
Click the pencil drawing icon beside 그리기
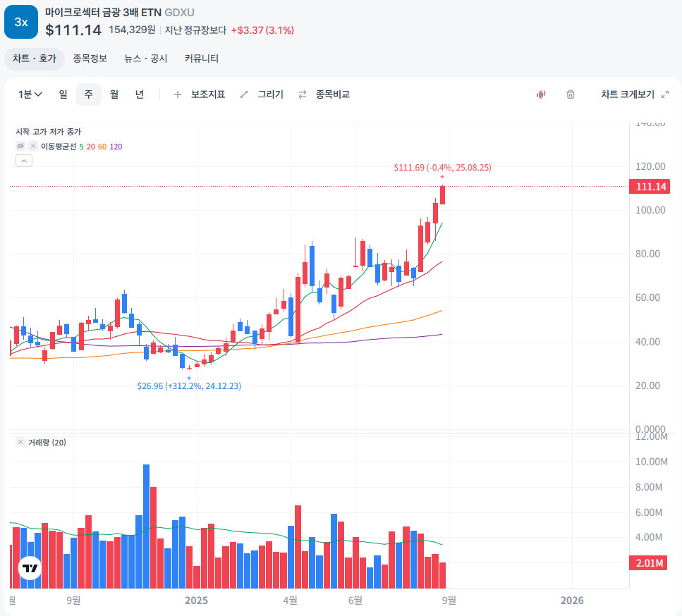point(244,94)
